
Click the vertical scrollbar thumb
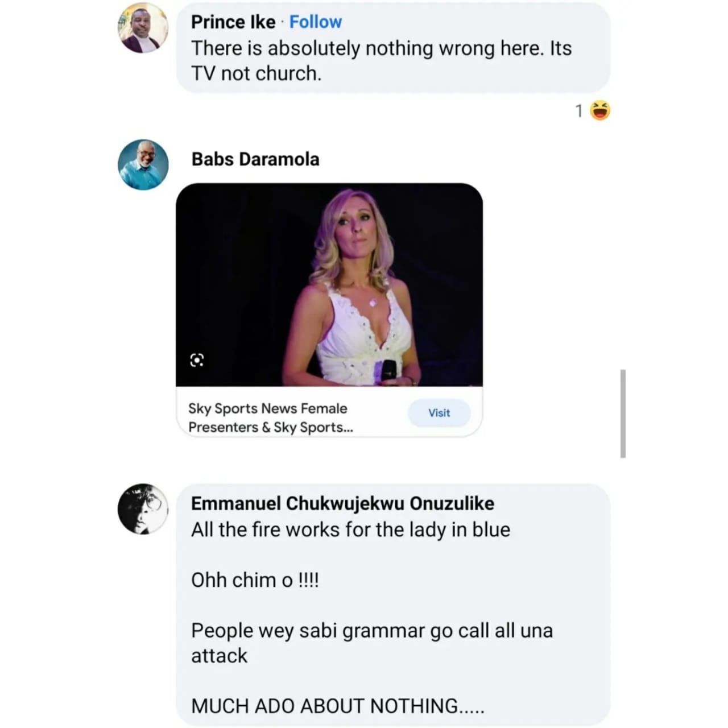(623, 413)
